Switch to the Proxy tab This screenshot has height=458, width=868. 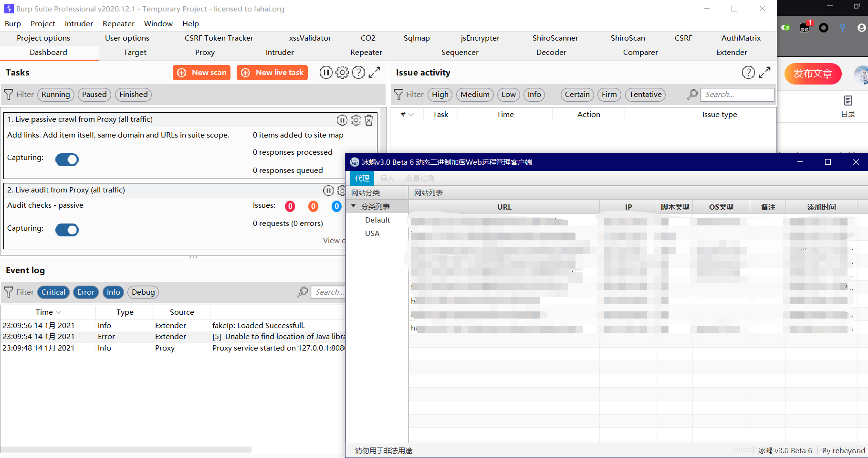[205, 53]
